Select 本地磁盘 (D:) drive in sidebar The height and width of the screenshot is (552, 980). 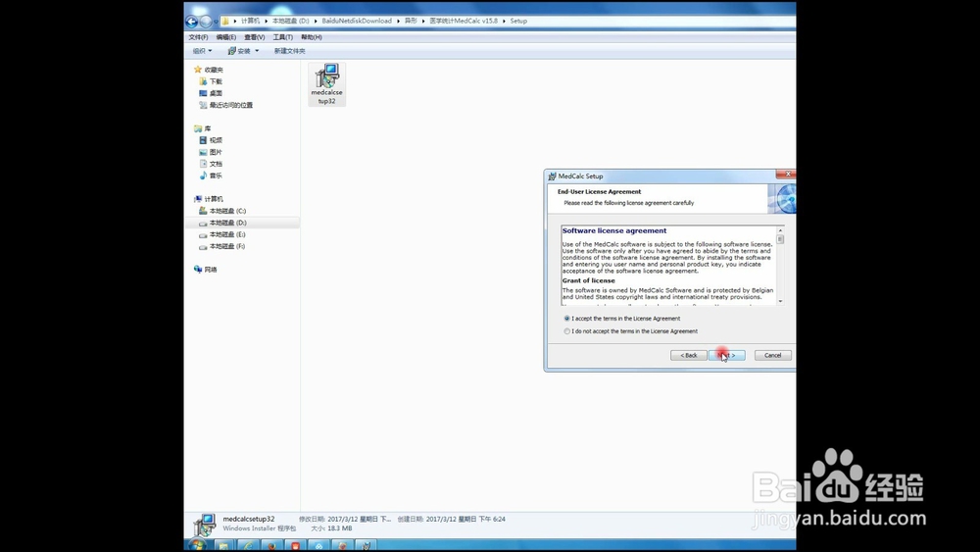point(222,223)
